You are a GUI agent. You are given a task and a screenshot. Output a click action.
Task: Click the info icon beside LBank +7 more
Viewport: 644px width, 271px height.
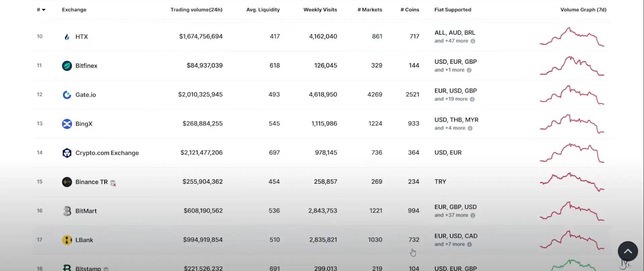(470, 245)
